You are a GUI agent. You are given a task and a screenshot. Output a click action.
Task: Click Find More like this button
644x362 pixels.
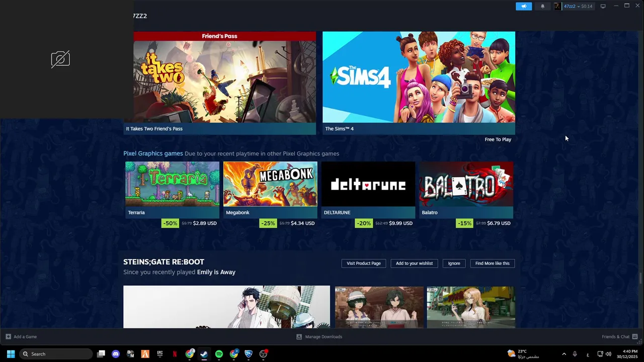[x=493, y=263]
